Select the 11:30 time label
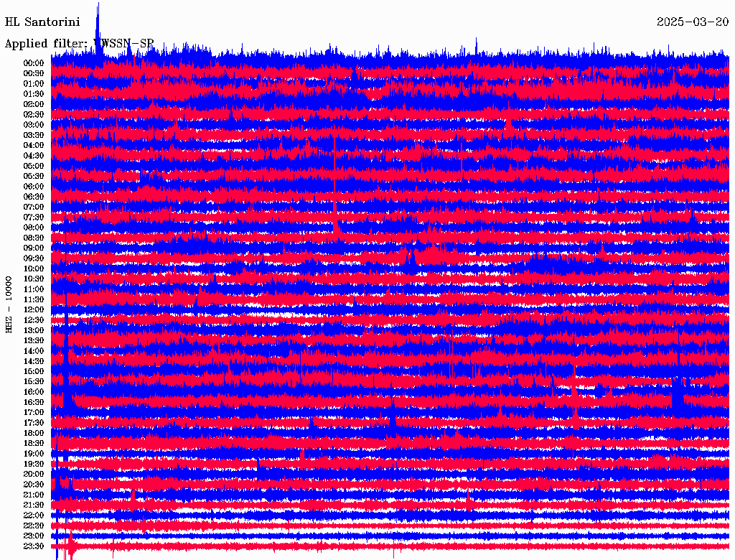Image resolution: width=735 pixels, height=560 pixels. 34,299
